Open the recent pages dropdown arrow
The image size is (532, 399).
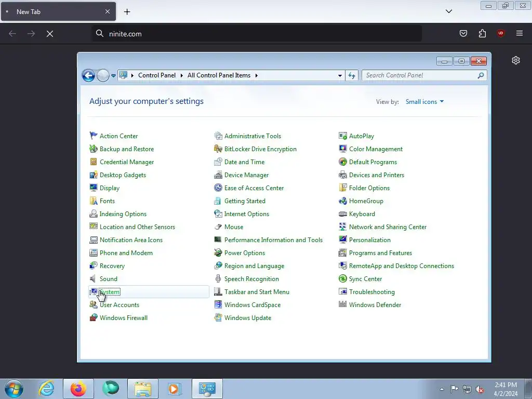(113, 75)
